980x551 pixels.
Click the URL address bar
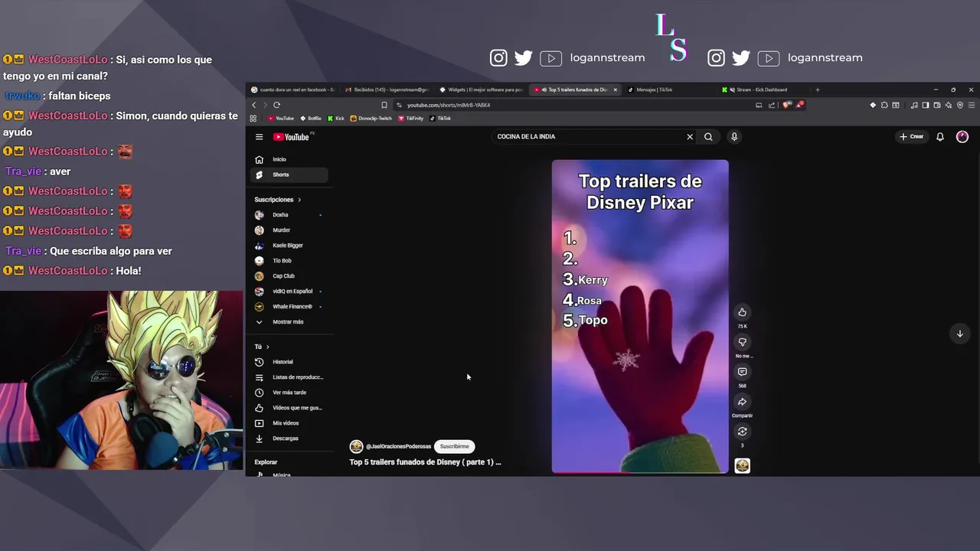(x=574, y=105)
